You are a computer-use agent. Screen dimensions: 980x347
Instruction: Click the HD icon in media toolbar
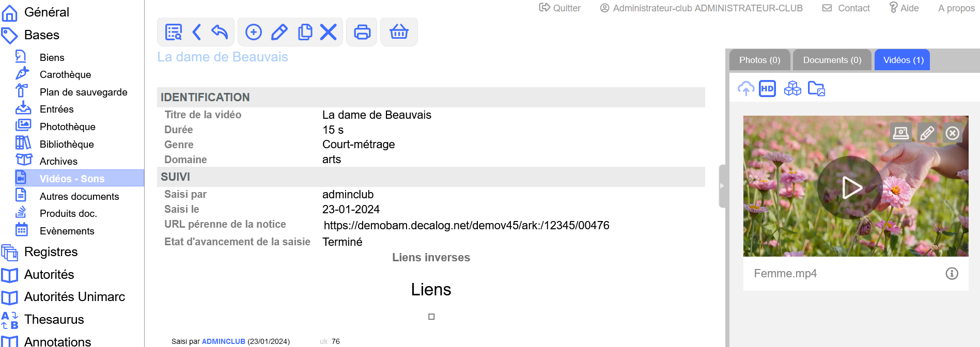coord(767,89)
